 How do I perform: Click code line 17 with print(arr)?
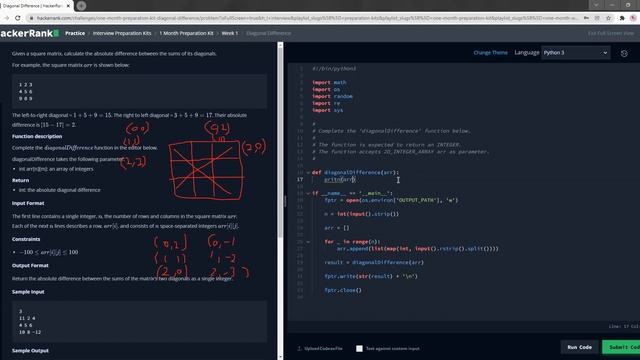pos(340,180)
